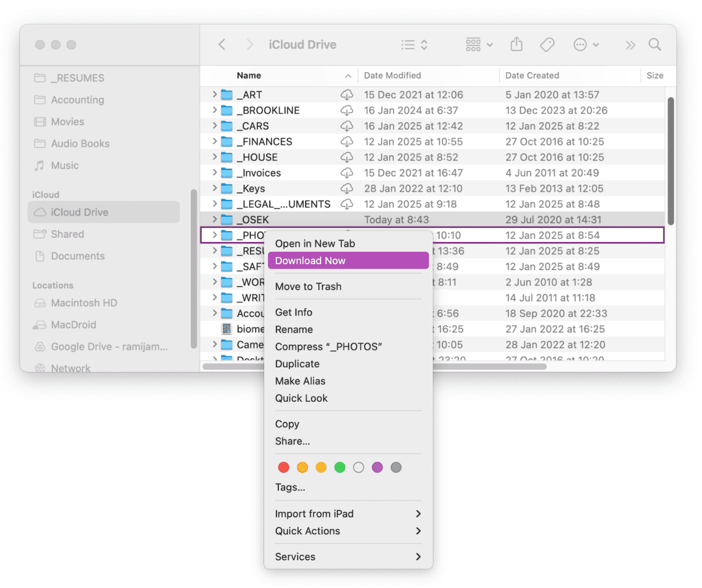702x588 pixels.
Task: Choose Rename in context menu
Action: (x=348, y=330)
